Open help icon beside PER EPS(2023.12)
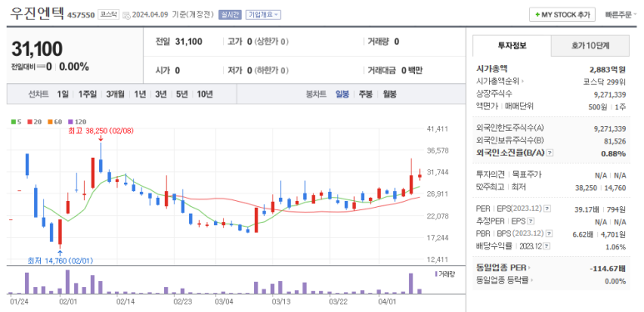The image size is (644, 312). pyautogui.click(x=547, y=209)
